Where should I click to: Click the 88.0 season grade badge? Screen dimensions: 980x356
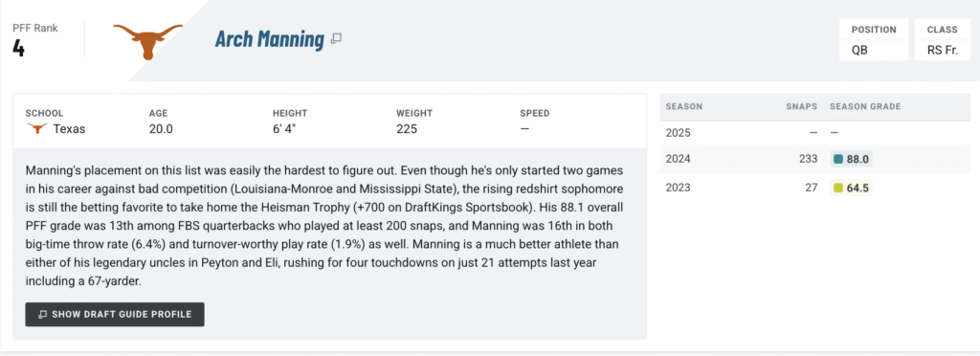851,159
